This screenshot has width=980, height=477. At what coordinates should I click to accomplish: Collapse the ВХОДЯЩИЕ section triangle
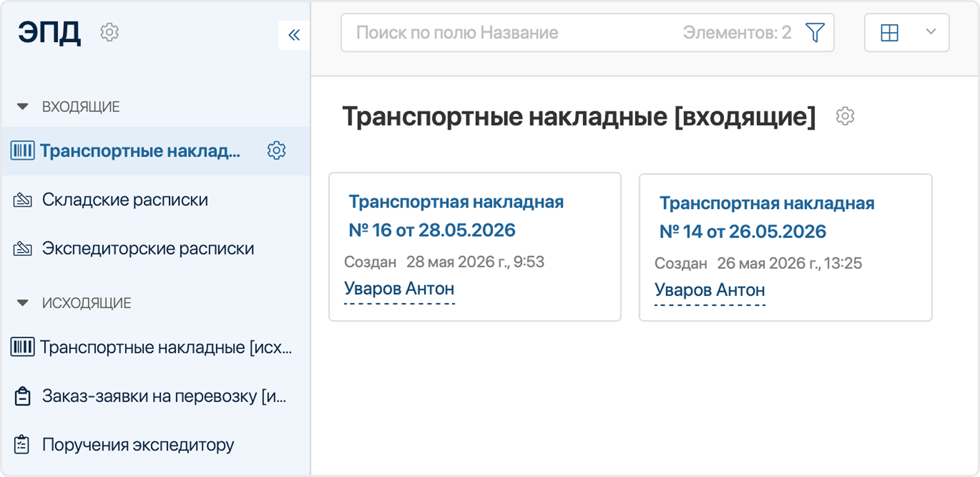coord(23,107)
